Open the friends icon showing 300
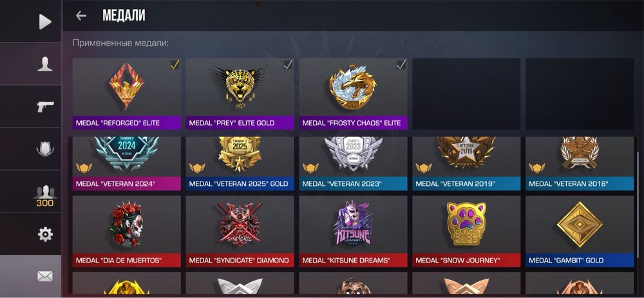This screenshot has width=644, height=298. [x=45, y=196]
